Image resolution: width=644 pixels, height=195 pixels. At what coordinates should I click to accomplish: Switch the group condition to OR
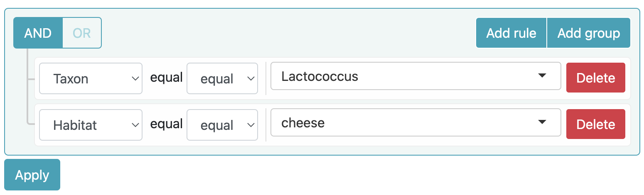82,33
